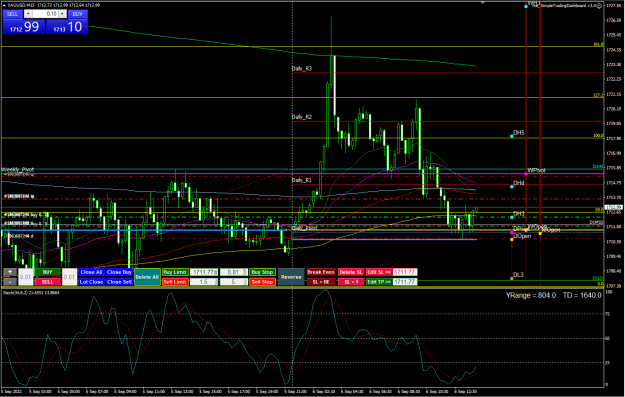Click the Close Sell button
Screen dimensions: 625x397
[119, 282]
